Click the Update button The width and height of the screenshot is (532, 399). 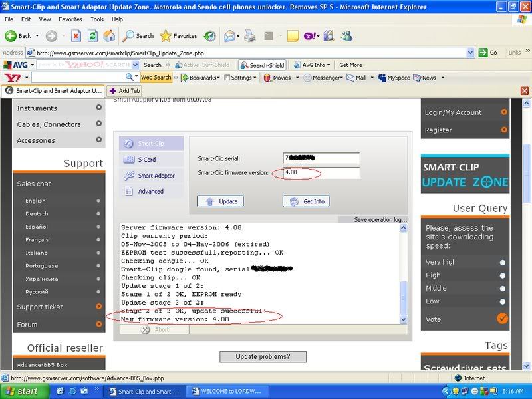pos(220,201)
